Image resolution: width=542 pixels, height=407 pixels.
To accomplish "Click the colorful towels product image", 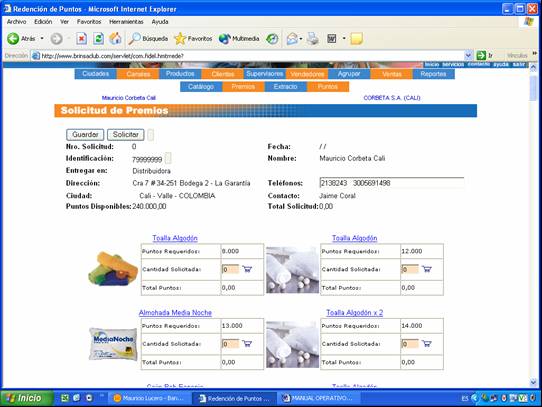I will pyautogui.click(x=112, y=269).
